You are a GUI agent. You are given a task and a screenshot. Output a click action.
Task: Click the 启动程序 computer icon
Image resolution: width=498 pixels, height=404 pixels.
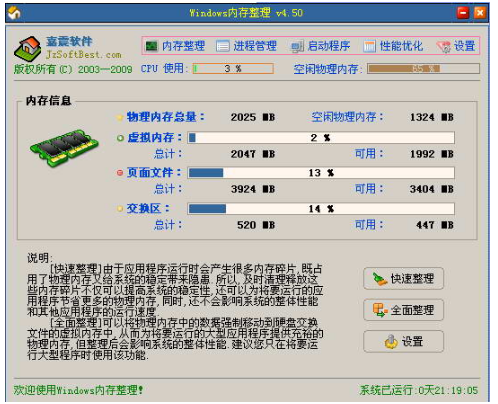click(297, 46)
